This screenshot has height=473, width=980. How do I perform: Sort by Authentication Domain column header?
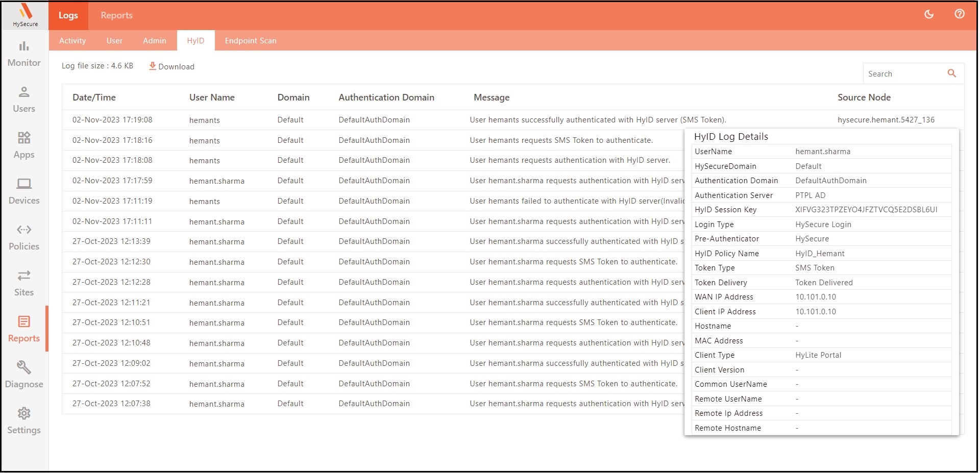(x=386, y=97)
